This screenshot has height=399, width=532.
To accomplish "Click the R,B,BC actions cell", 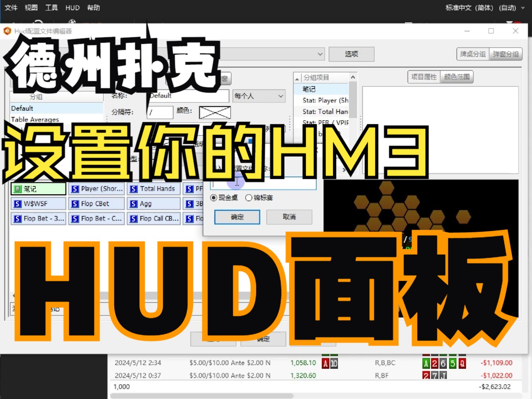I will [385, 363].
